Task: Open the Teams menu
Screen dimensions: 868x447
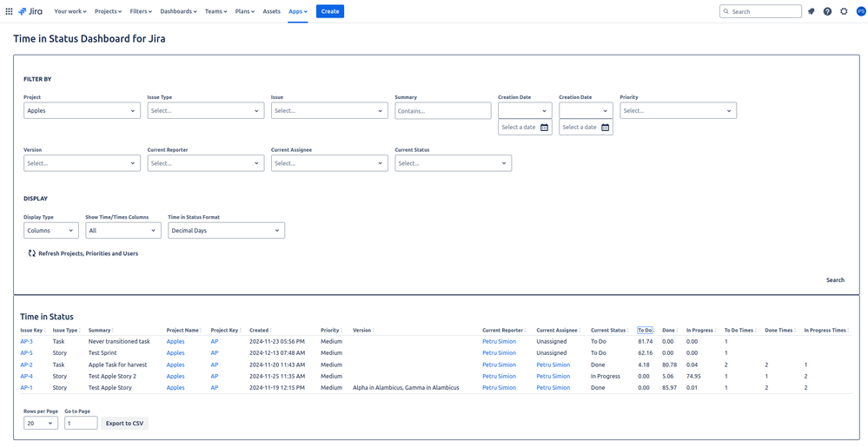Action: point(215,11)
